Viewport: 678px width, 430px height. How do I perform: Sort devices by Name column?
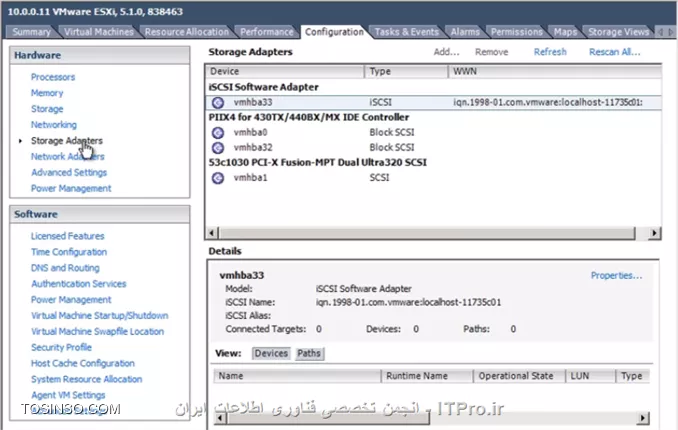(297, 376)
